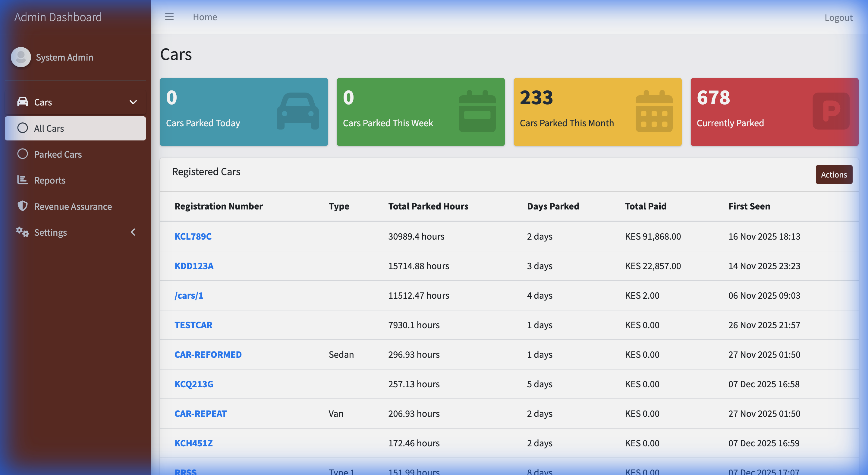The width and height of the screenshot is (868, 475).
Task: Click the Van type cell
Action: pyautogui.click(x=336, y=413)
